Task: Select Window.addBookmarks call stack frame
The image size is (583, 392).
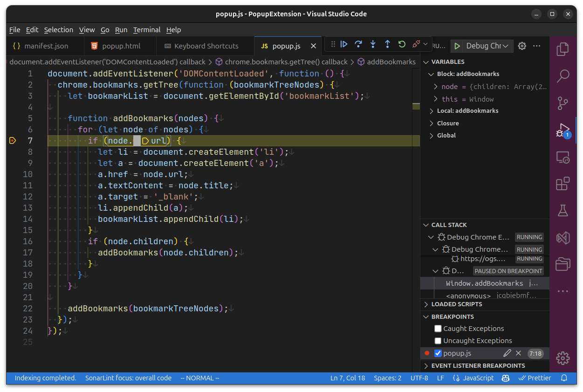Action: point(485,283)
